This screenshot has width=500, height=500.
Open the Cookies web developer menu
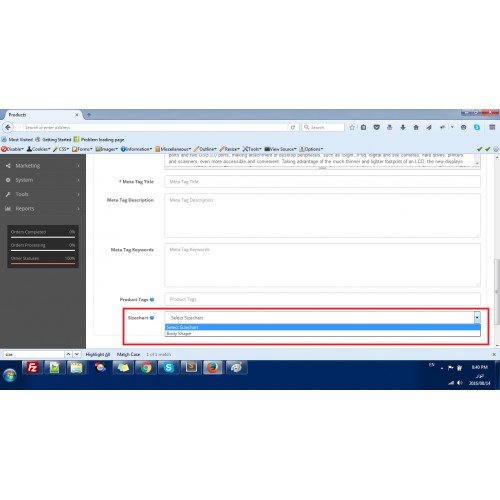(38, 149)
